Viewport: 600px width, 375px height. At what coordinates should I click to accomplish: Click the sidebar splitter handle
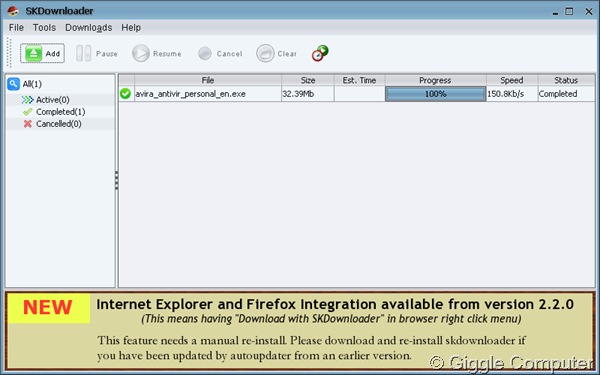click(117, 180)
